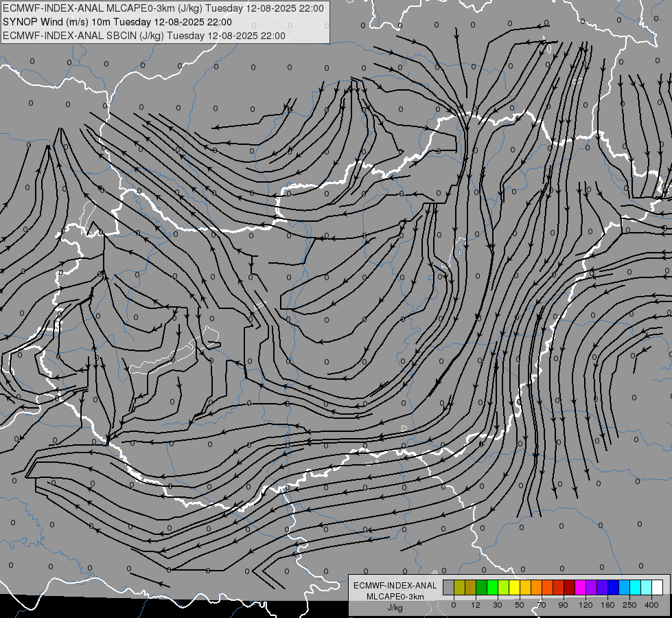Click the legend value 70
Viewport: 672px width, 618px height.
coord(542,605)
